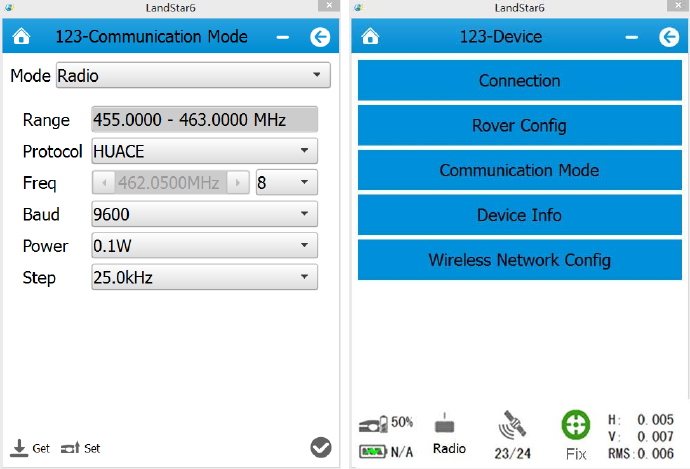Open Wireless Network Config
This screenshot has width=690, height=469.
click(519, 260)
